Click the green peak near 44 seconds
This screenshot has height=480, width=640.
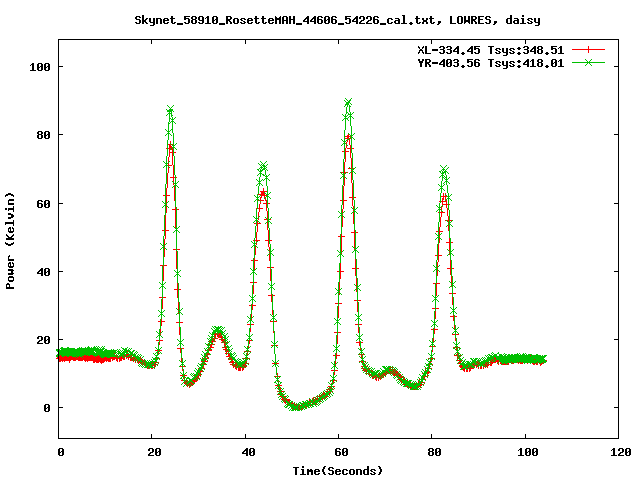click(263, 165)
